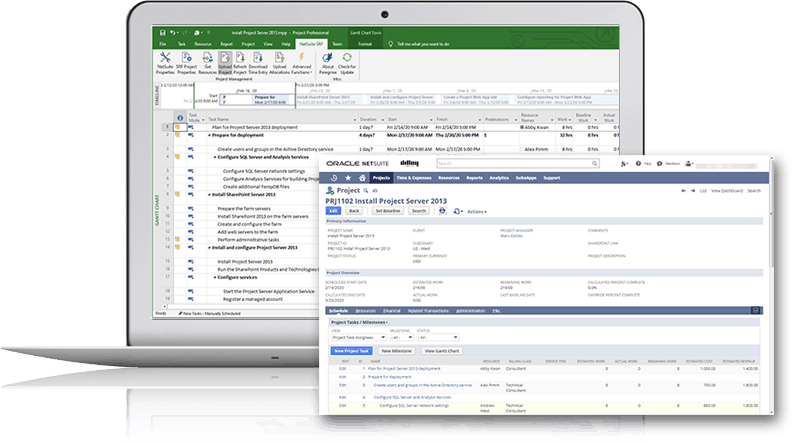Click the subtab layout icon right of P&L

(x=756, y=311)
